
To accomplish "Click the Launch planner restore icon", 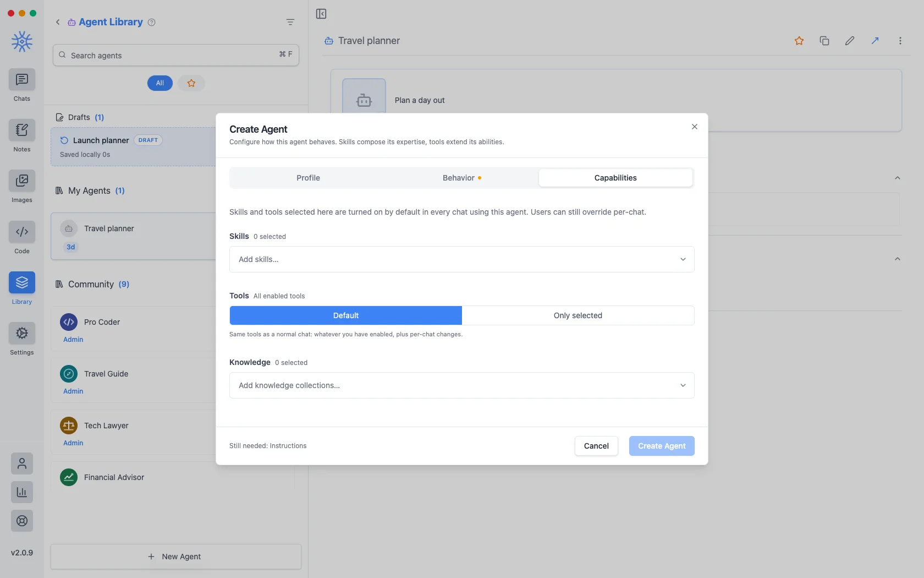I will [64, 140].
